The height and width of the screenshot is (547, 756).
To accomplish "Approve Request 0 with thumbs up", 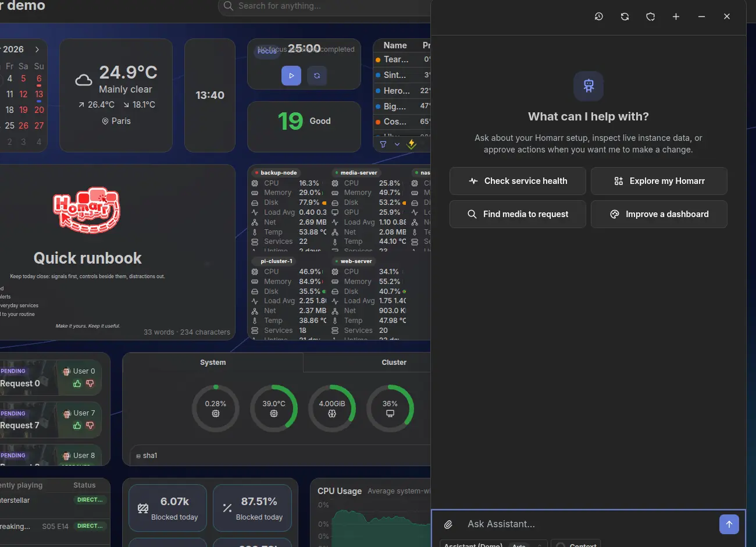I will coord(77,383).
